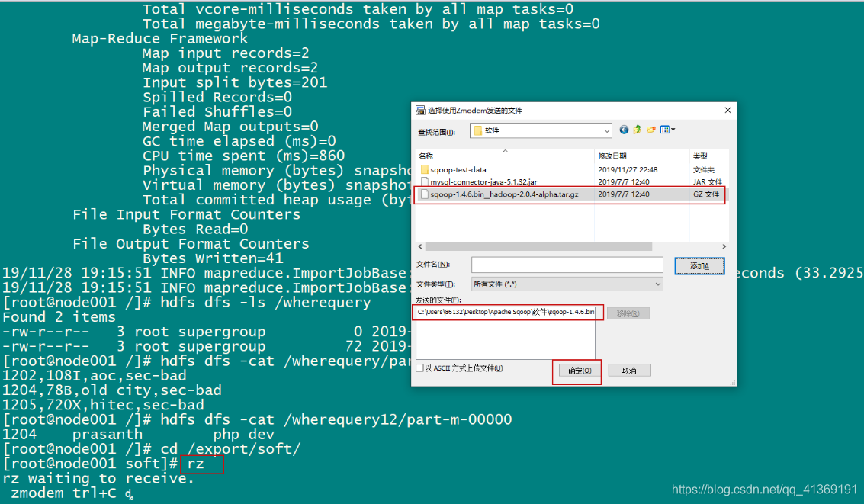Click the 2019/11/27 22:48 date cell
The width and height of the screenshot is (864, 504).
[628, 170]
